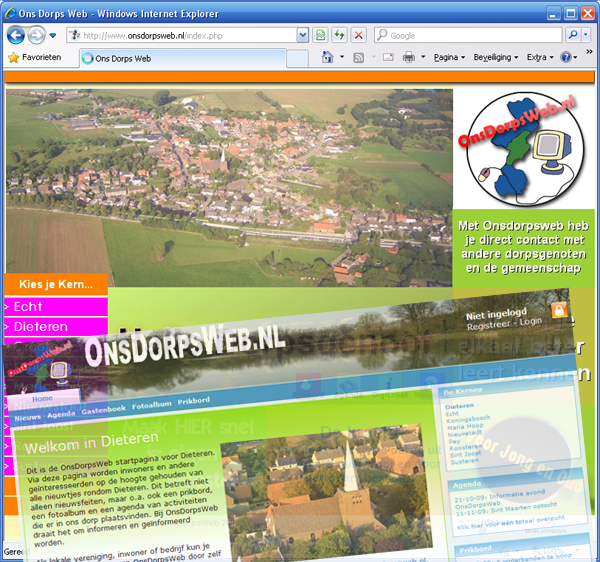This screenshot has height=562, width=600.
Task: Open the Gastenboek menu item
Action: point(103,410)
